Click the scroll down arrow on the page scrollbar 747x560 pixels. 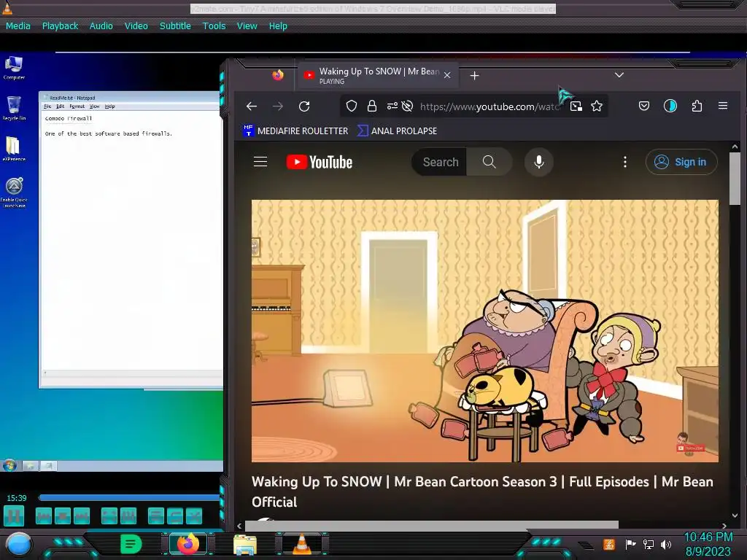click(735, 516)
